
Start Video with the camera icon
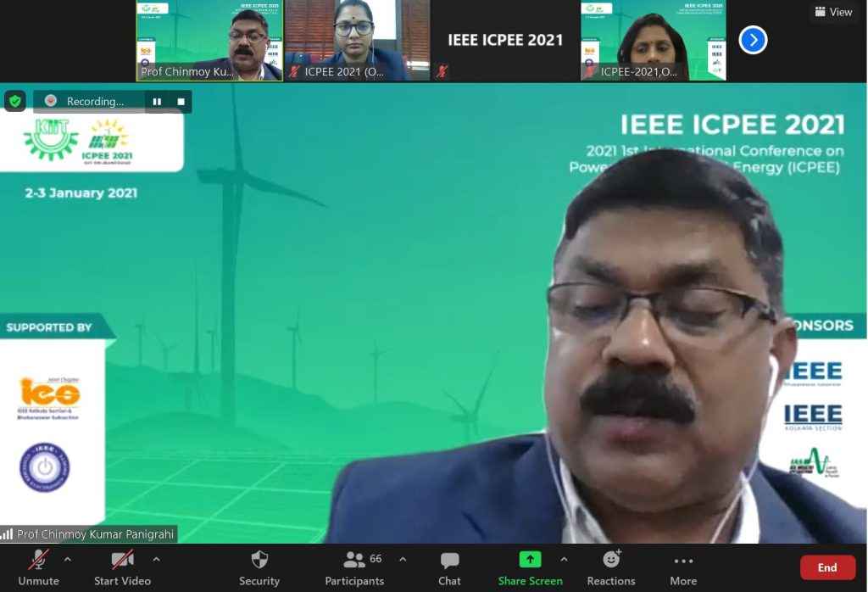pos(123,567)
